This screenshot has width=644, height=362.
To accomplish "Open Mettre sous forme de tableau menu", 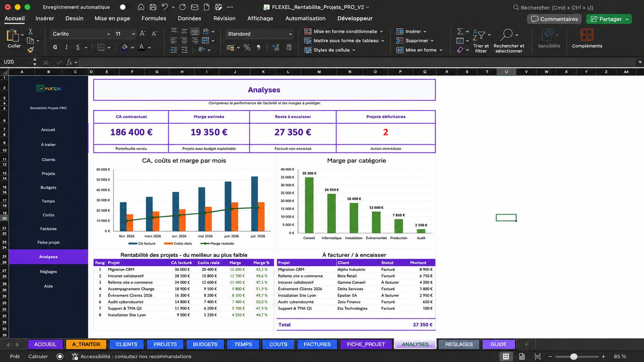I will (345, 41).
